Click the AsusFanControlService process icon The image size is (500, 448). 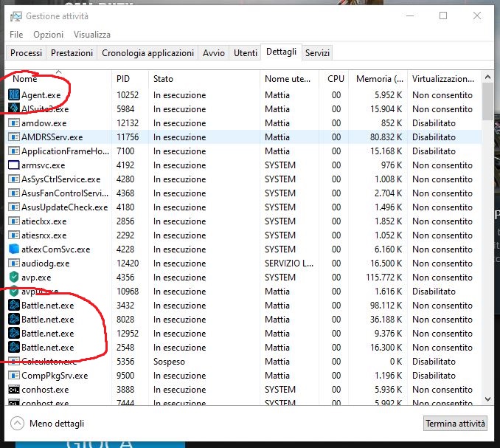pyautogui.click(x=14, y=193)
